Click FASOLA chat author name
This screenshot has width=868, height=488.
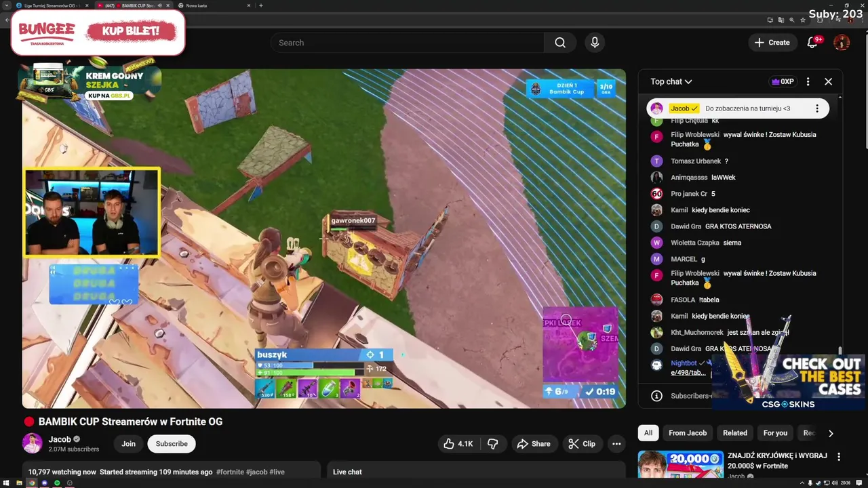pos(683,300)
